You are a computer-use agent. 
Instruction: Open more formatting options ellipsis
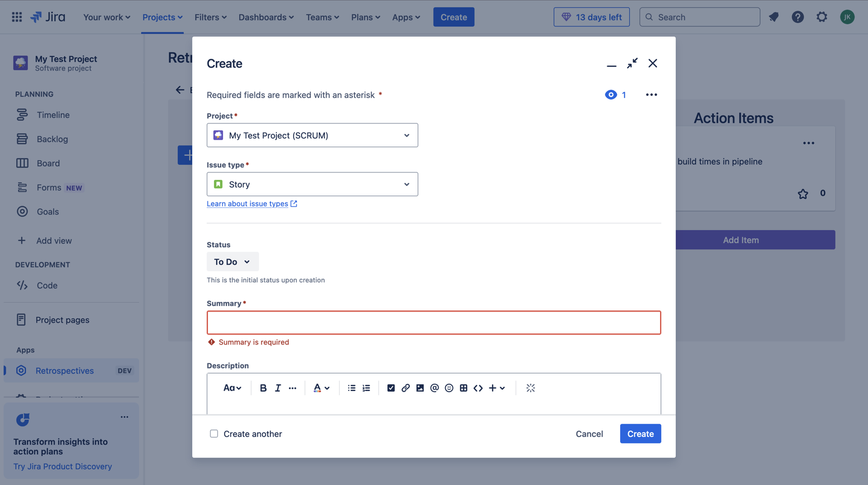(293, 388)
